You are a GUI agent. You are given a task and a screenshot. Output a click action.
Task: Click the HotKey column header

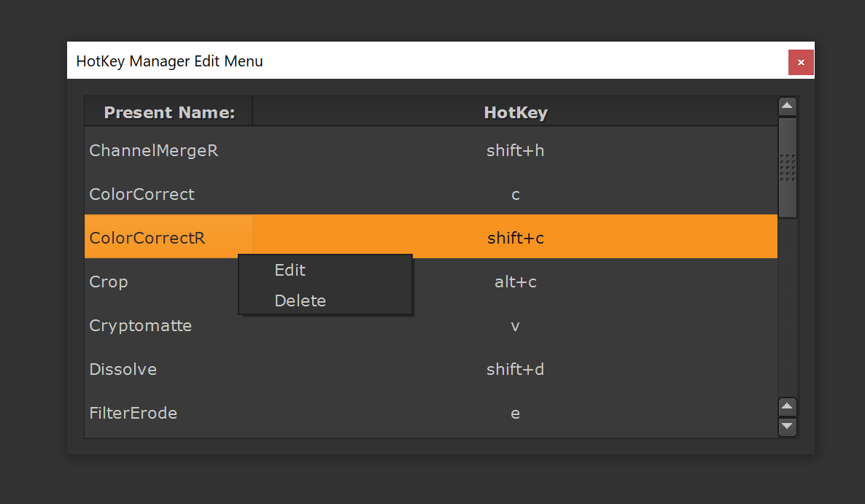click(x=515, y=112)
